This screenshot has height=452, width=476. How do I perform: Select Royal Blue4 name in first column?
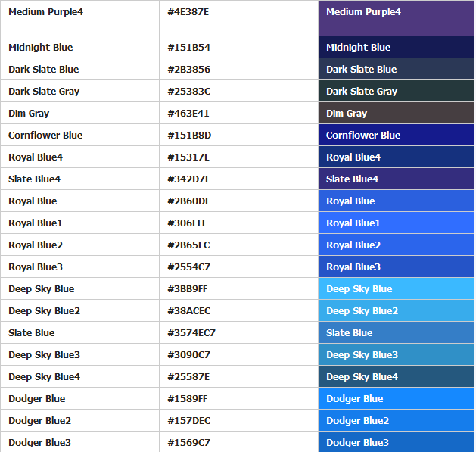(x=36, y=157)
